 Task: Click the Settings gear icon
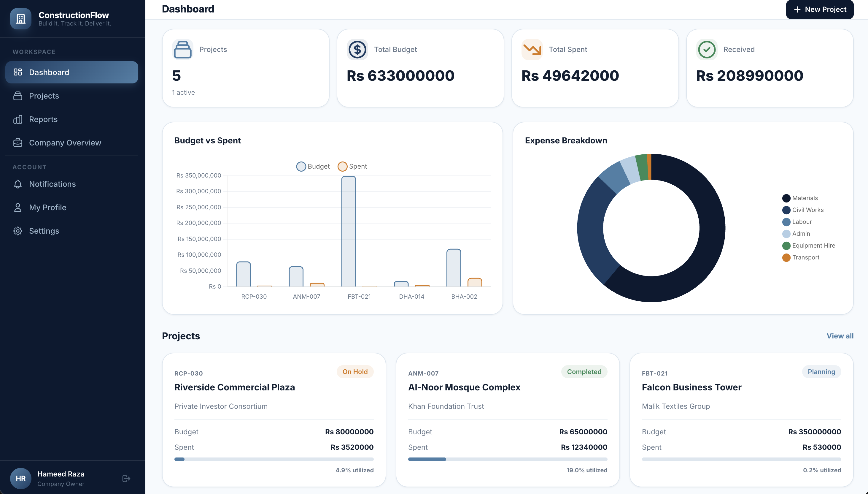[18, 231]
